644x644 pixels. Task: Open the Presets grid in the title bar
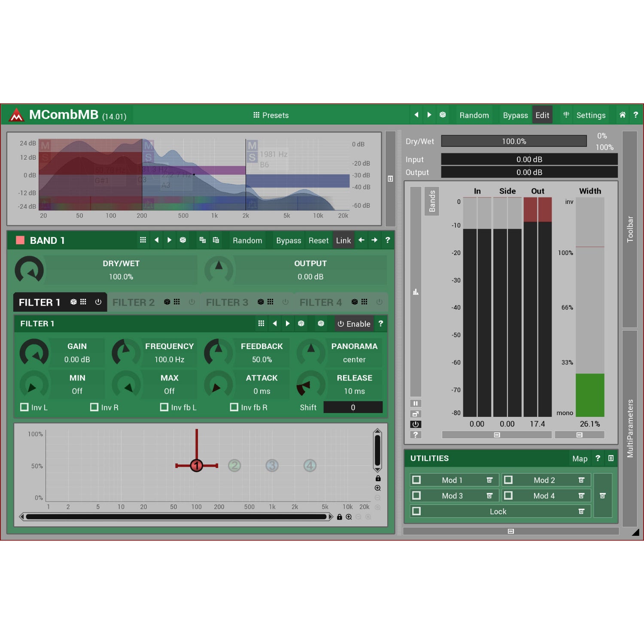point(271,115)
